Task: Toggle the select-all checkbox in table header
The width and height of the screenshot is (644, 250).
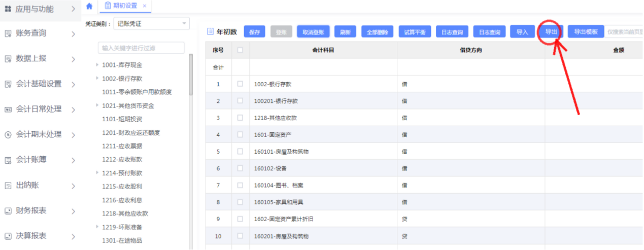Action: (240, 50)
